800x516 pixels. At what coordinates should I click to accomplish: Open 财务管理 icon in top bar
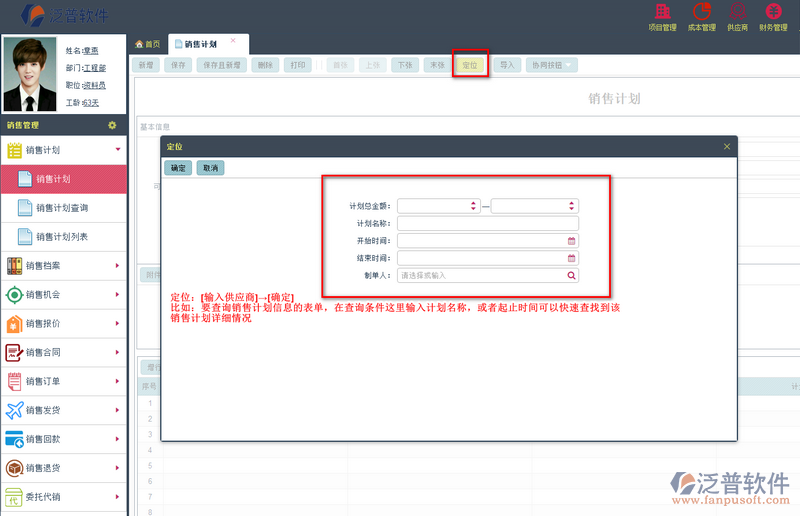click(x=773, y=16)
